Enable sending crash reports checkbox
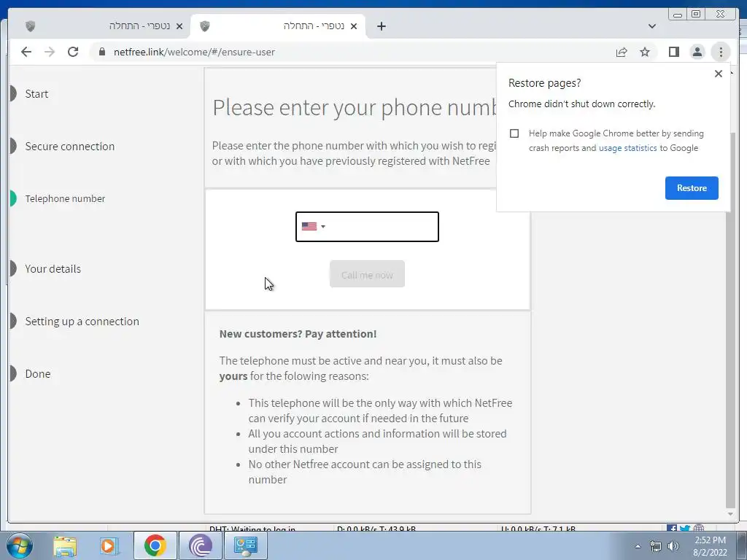This screenshot has height=560, width=747. [x=514, y=133]
